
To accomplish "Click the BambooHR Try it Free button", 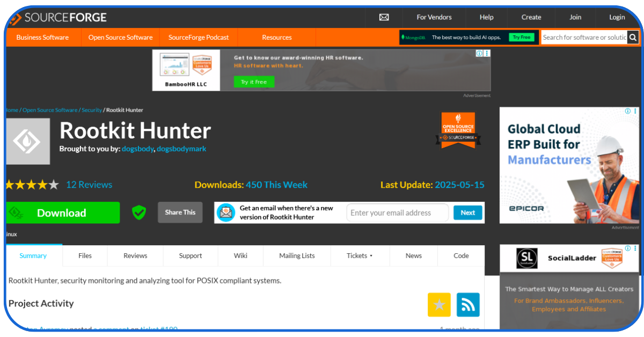I will (254, 82).
